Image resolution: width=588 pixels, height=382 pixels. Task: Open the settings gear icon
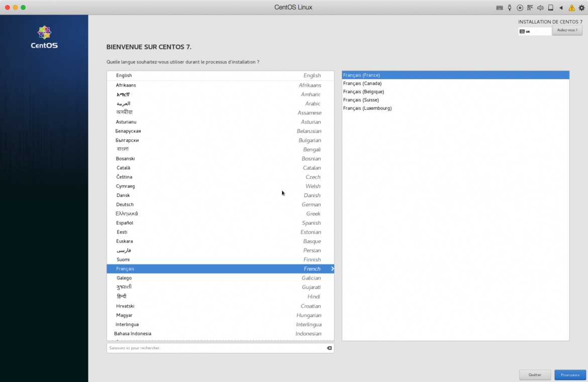(x=581, y=8)
